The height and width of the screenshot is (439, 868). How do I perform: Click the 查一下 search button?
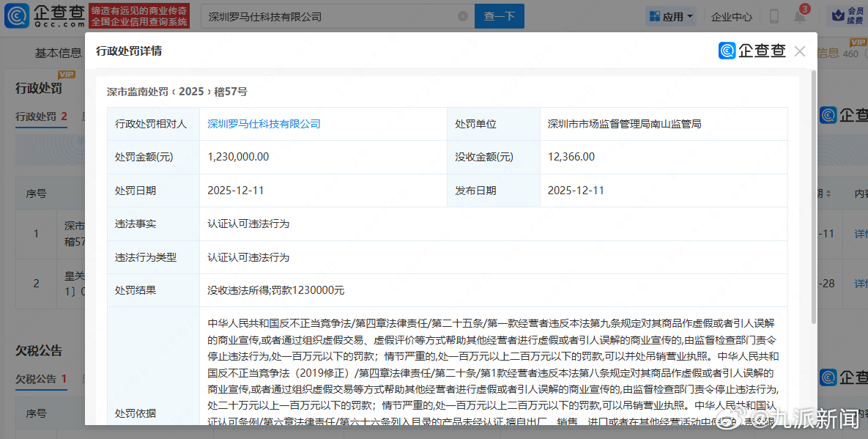pos(500,16)
